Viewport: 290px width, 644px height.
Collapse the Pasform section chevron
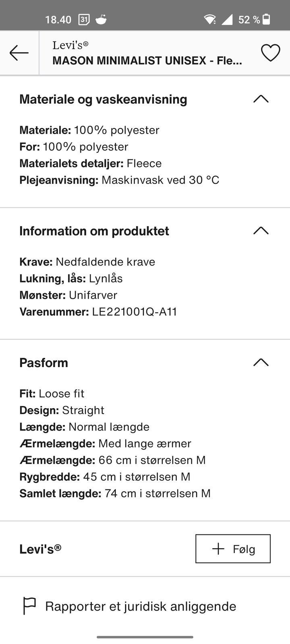pos(261,362)
